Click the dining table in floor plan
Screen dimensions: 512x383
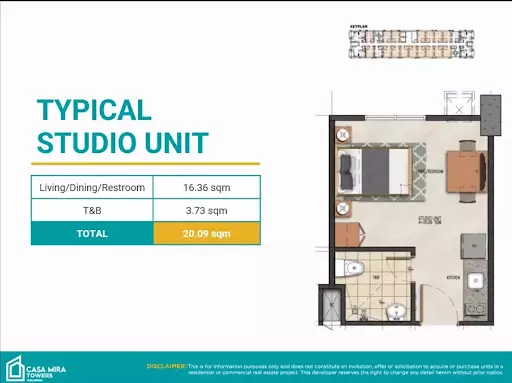click(x=466, y=172)
